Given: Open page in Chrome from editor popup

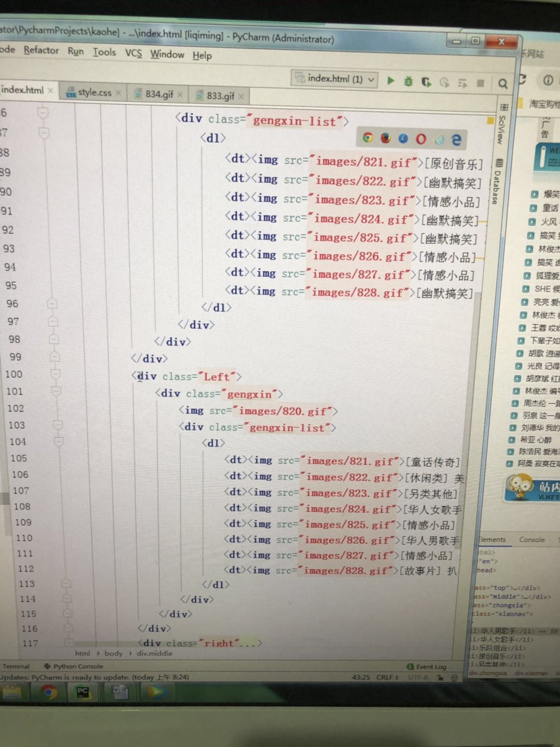Looking at the screenshot, I should [368, 137].
